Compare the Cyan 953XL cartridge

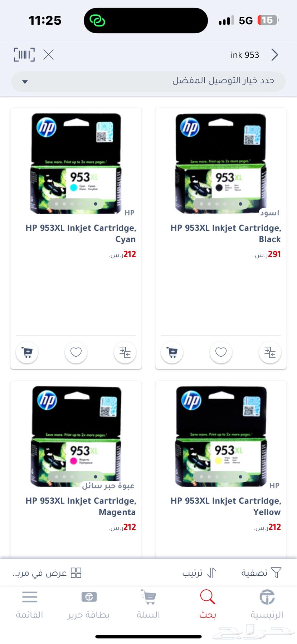(125, 352)
